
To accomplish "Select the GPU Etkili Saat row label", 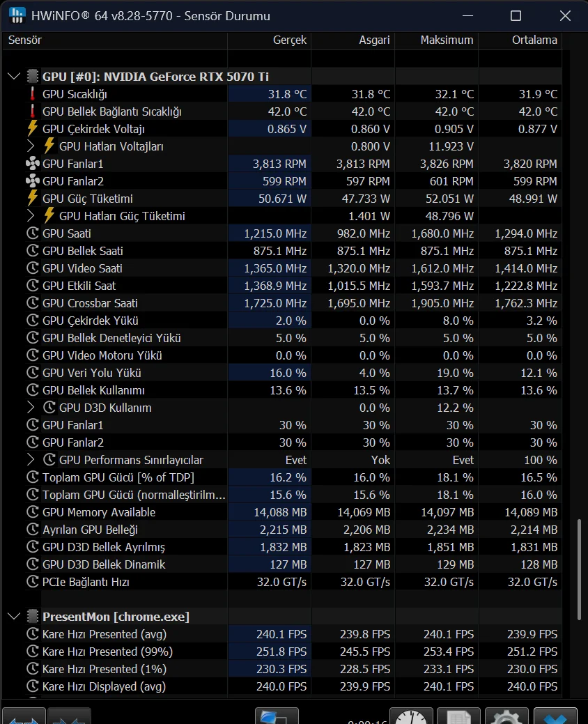I will tap(79, 286).
